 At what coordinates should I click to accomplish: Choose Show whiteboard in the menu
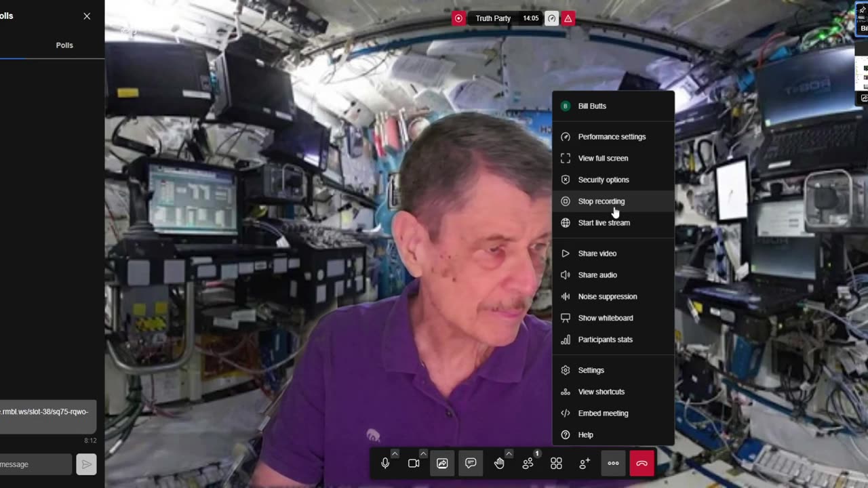[605, 318]
